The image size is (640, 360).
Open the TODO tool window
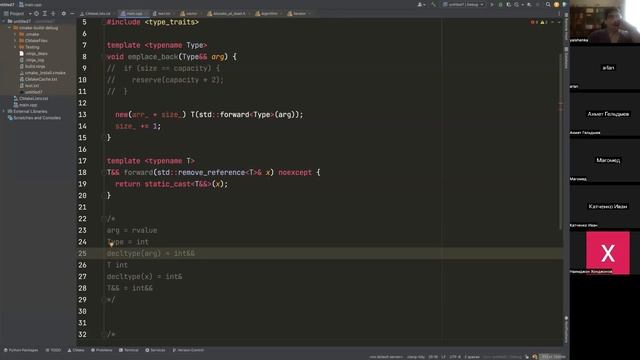point(53,350)
